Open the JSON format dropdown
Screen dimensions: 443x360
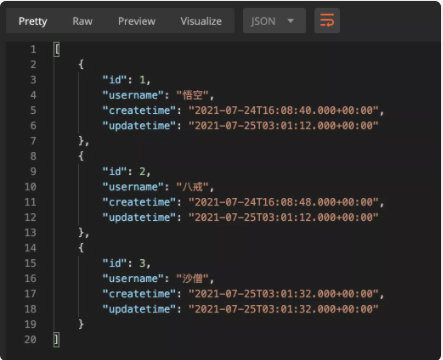click(274, 21)
